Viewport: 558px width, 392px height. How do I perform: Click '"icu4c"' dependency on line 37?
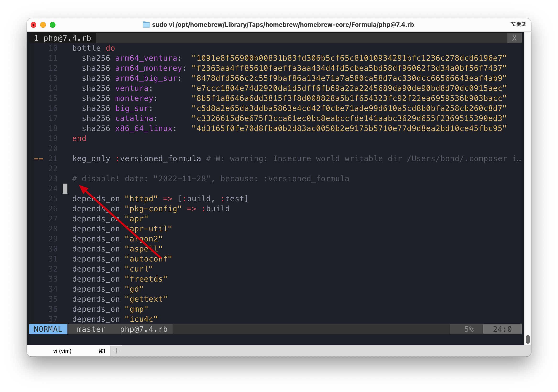[x=141, y=319]
